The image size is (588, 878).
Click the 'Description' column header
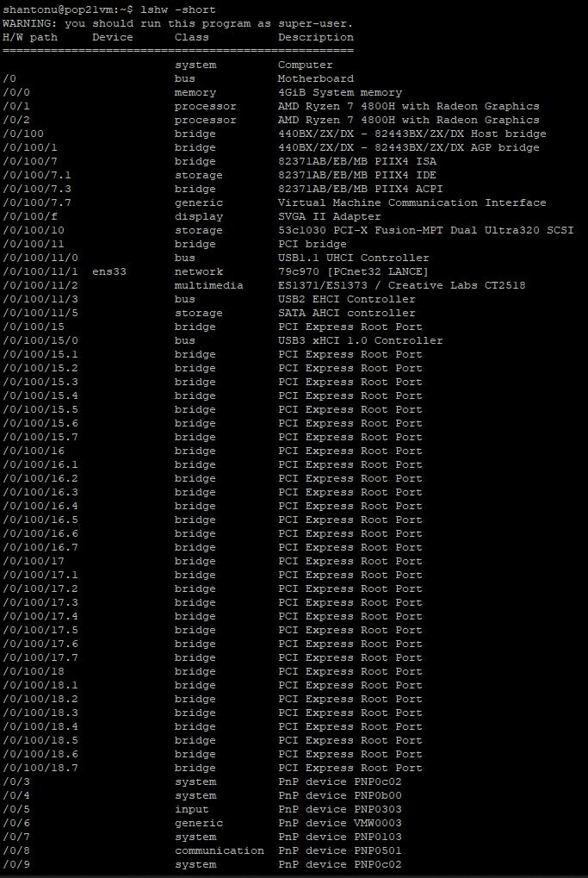(x=316, y=38)
